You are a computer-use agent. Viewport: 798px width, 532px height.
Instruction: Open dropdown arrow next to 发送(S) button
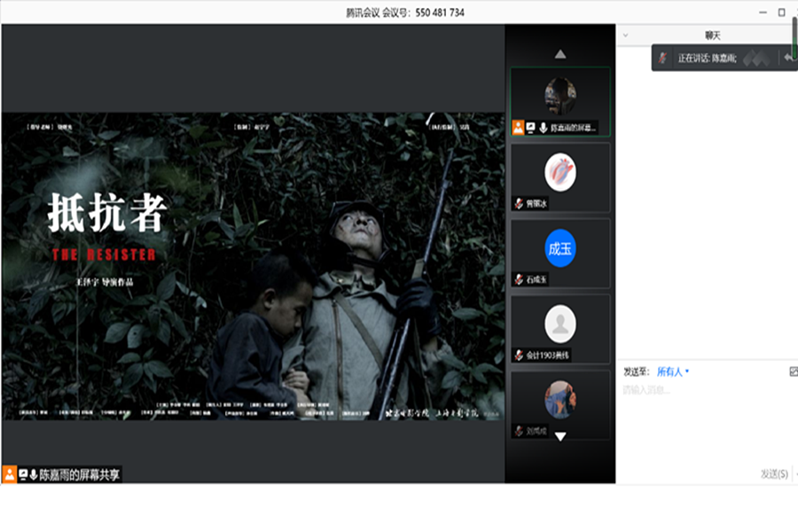pyautogui.click(x=794, y=474)
